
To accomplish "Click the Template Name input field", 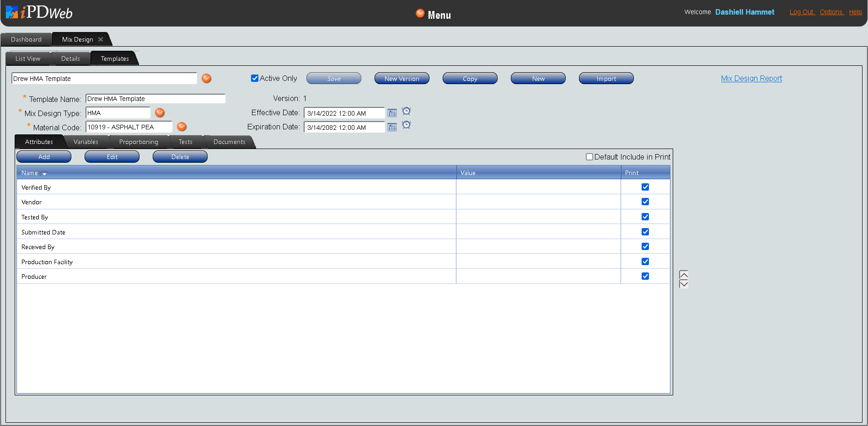I will (x=155, y=99).
